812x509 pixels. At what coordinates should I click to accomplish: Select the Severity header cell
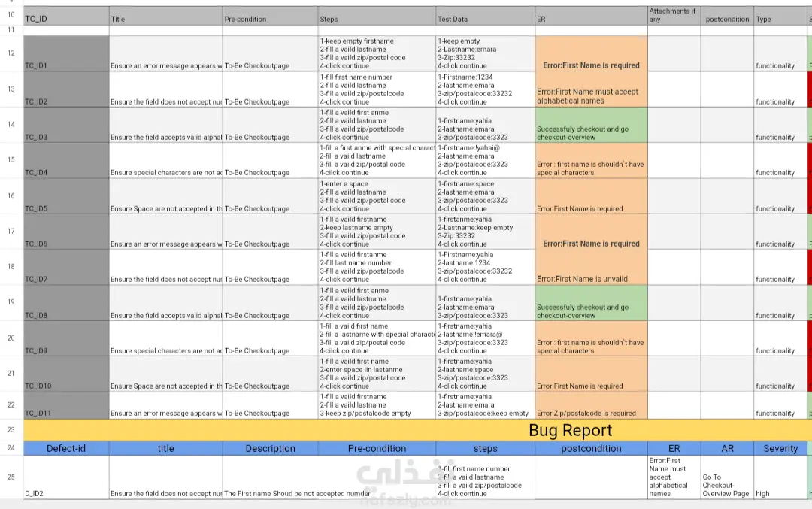tap(780, 448)
